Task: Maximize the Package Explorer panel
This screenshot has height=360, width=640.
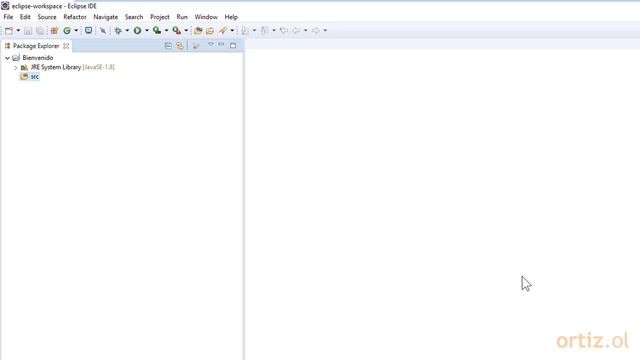Action: click(x=233, y=46)
